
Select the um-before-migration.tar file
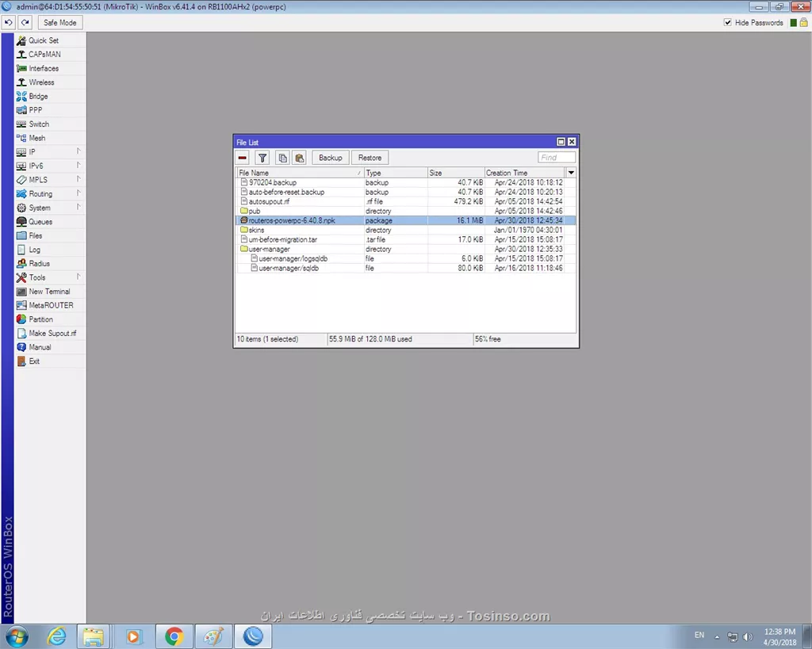(406, 239)
